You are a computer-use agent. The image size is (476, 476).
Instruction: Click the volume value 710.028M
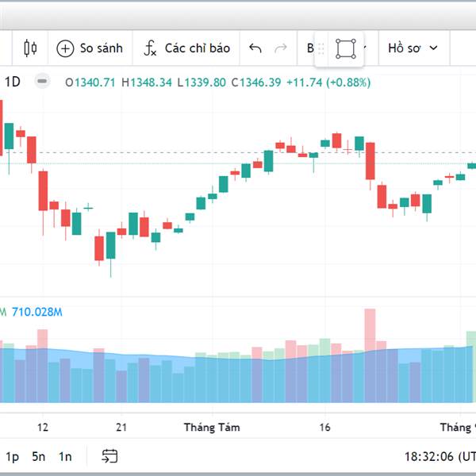pyautogui.click(x=37, y=312)
